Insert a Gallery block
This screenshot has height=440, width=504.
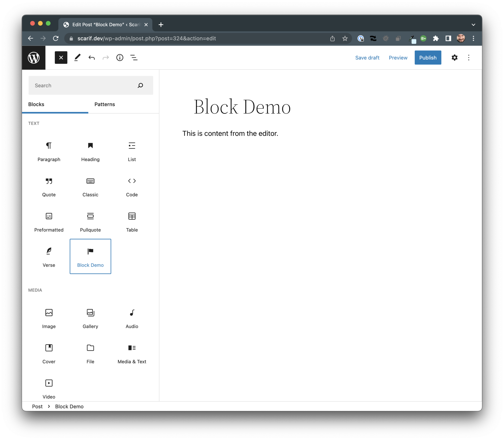click(x=90, y=318)
